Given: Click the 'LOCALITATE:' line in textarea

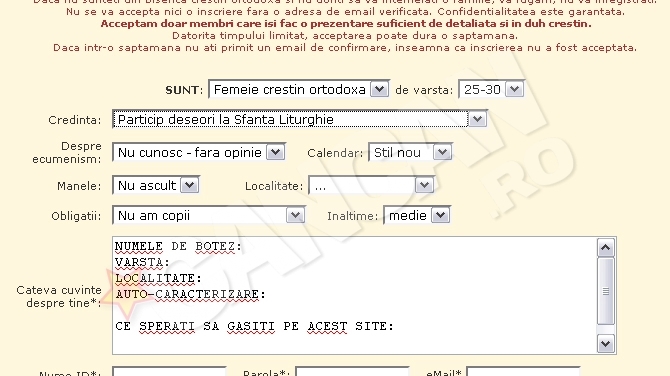Looking at the screenshot, I should 158,279.
